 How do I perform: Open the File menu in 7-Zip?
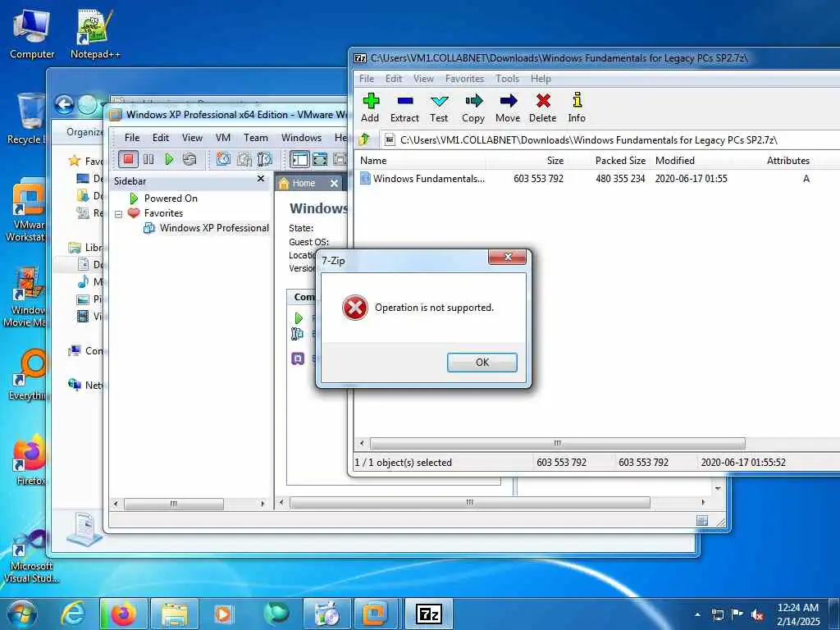[367, 79]
